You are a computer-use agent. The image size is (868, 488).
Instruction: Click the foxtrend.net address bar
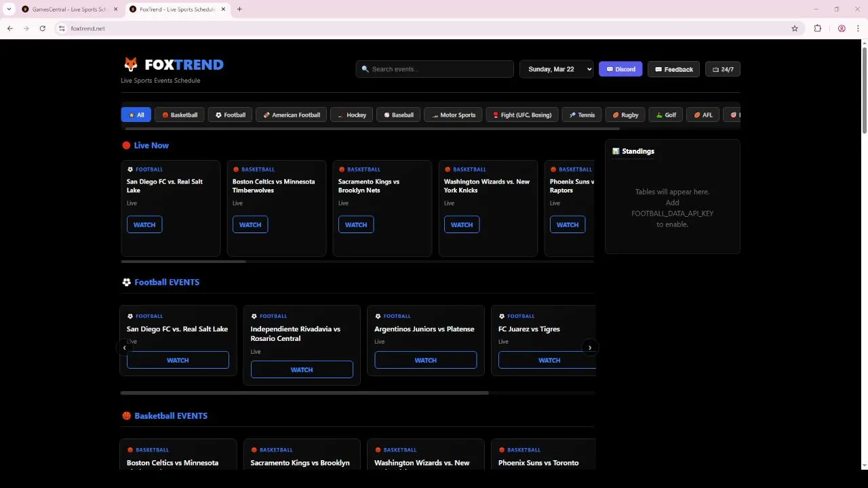[x=427, y=28]
